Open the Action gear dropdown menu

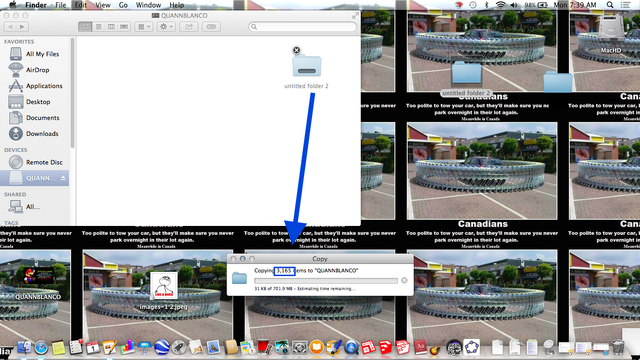click(x=167, y=27)
